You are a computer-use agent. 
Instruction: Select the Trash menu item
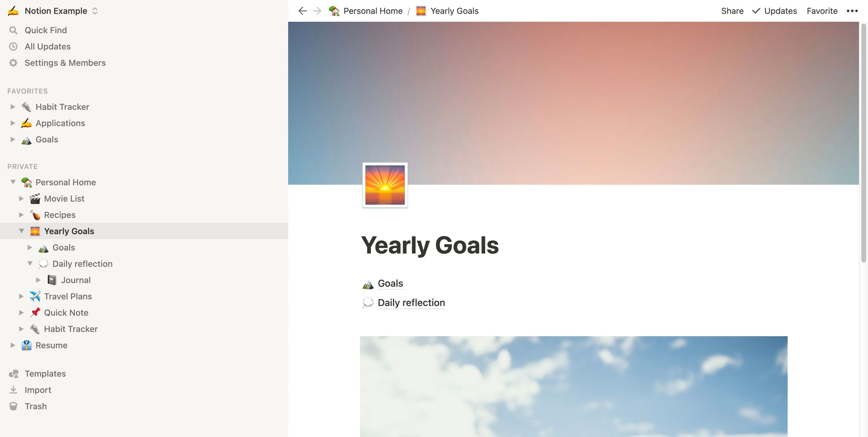(x=36, y=406)
